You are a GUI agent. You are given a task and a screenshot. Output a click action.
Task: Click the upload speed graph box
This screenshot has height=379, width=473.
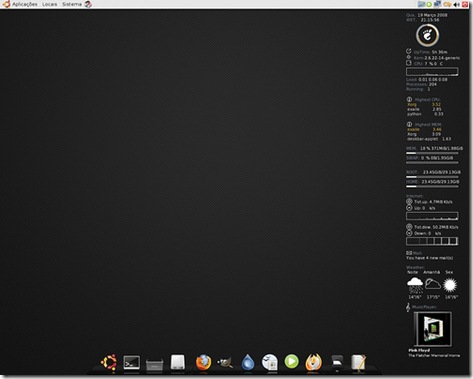coord(432,216)
